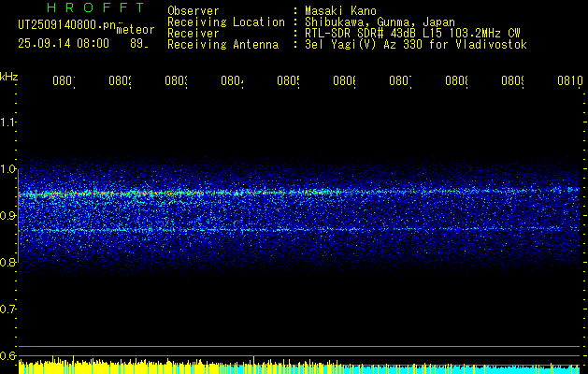Select the file name UT2509140800.pn
Image resolution: width=588 pixels, height=374 pixels.
click(x=68, y=24)
